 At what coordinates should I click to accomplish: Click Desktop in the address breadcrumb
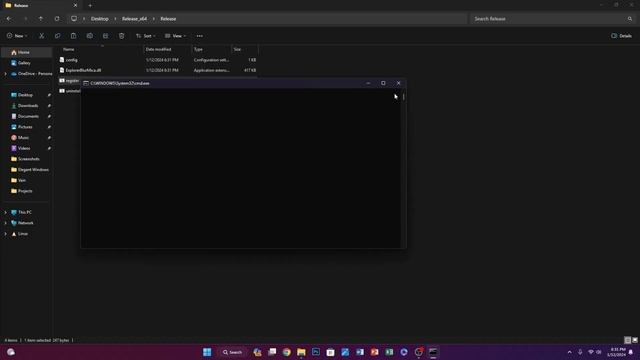pyautogui.click(x=100, y=19)
